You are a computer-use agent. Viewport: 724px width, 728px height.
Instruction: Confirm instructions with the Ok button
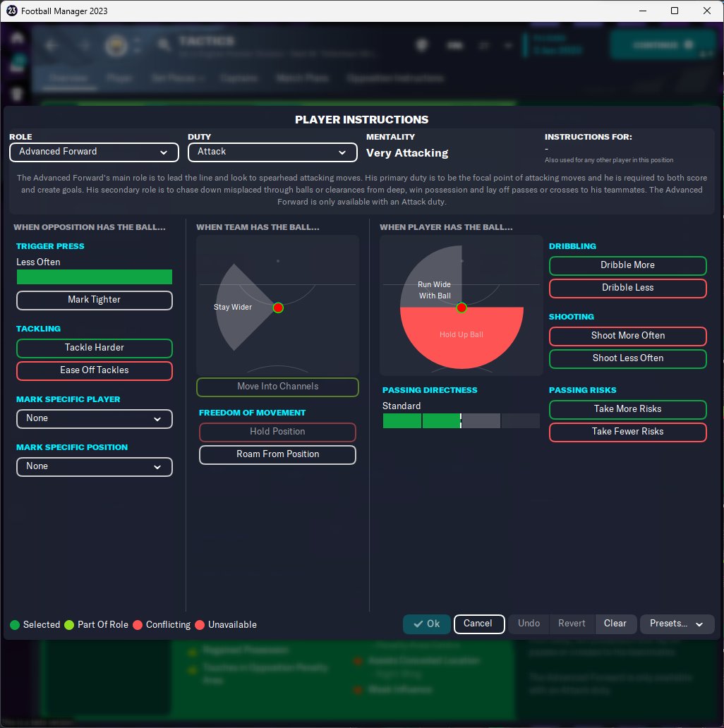[427, 624]
